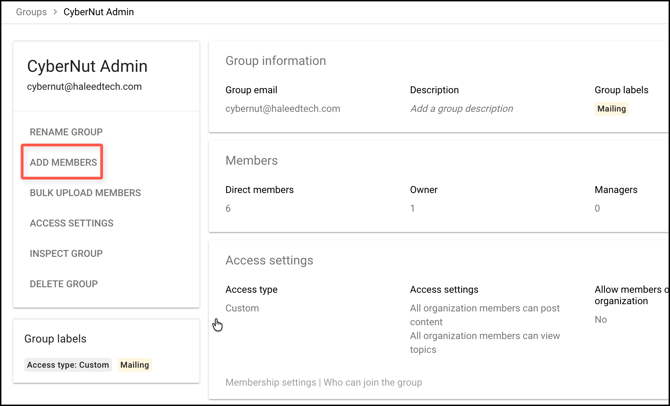This screenshot has height=406, width=670.
Task: Click the Owner count of 1
Action: [413, 209]
